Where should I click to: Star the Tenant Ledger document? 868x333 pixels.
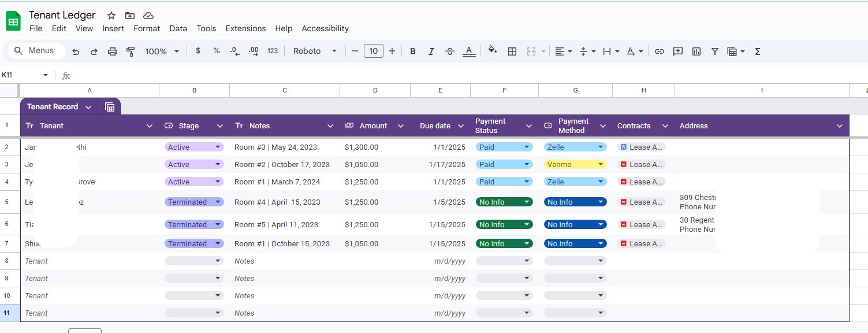tap(111, 16)
